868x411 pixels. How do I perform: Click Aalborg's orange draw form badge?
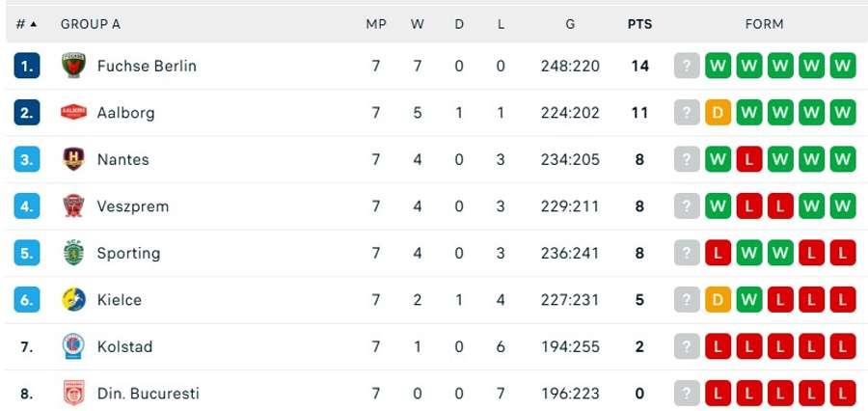(x=718, y=113)
